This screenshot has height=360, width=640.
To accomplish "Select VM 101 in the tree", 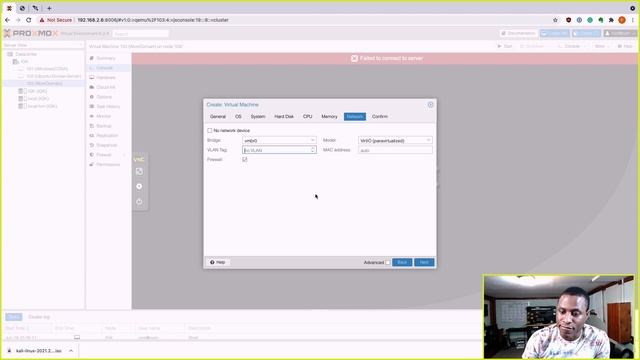I will point(47,69).
